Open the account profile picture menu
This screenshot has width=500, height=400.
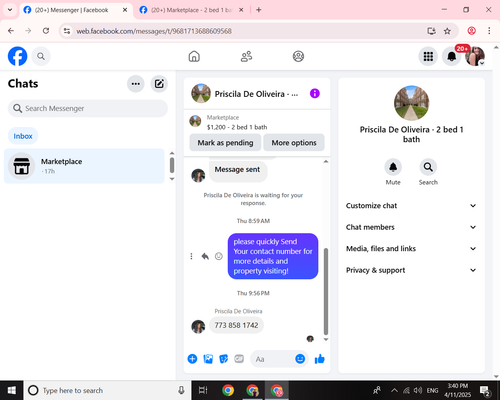tap(475, 56)
